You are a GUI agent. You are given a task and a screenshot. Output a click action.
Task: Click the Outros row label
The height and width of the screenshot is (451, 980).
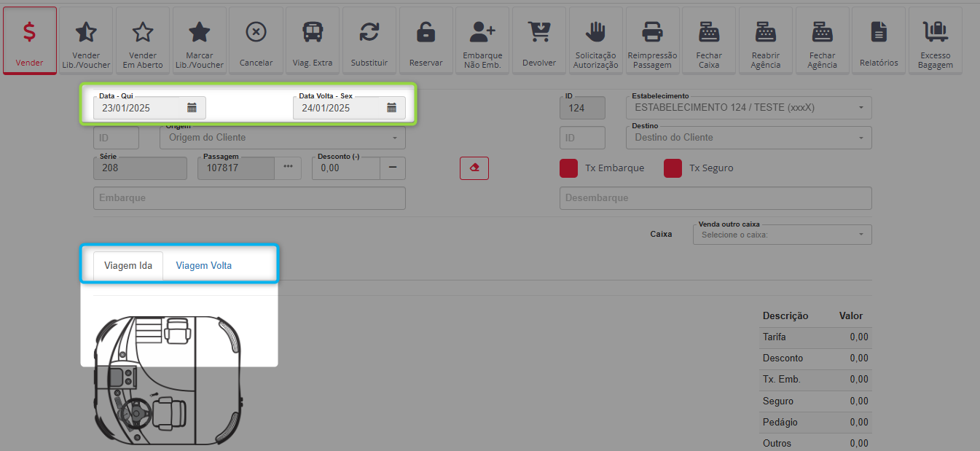(x=777, y=444)
